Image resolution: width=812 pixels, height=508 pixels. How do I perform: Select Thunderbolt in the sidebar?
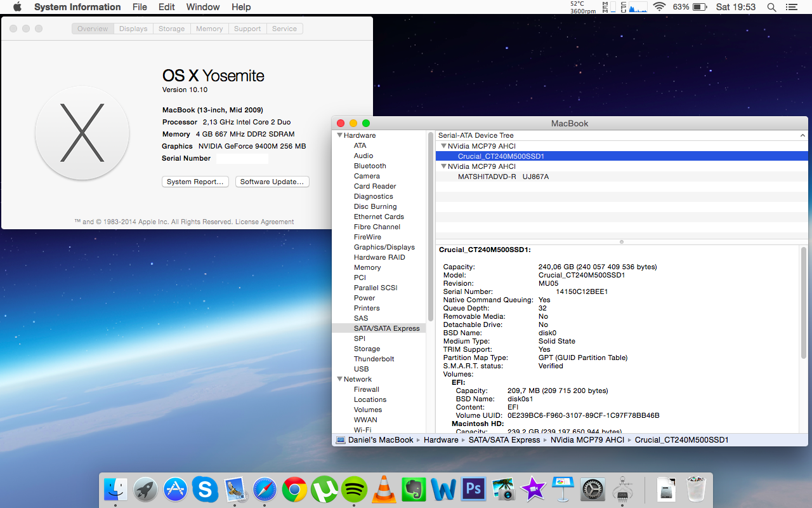[374, 359]
